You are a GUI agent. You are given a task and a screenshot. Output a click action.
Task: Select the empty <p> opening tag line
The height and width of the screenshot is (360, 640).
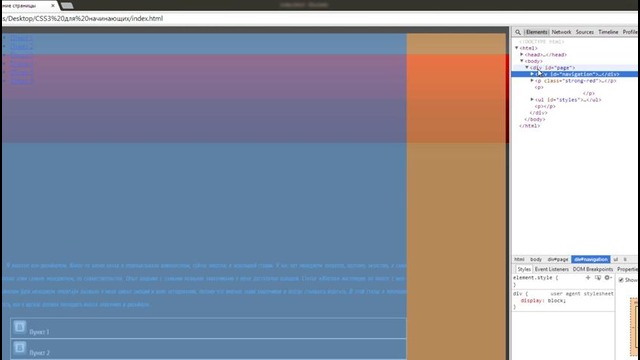click(539, 87)
